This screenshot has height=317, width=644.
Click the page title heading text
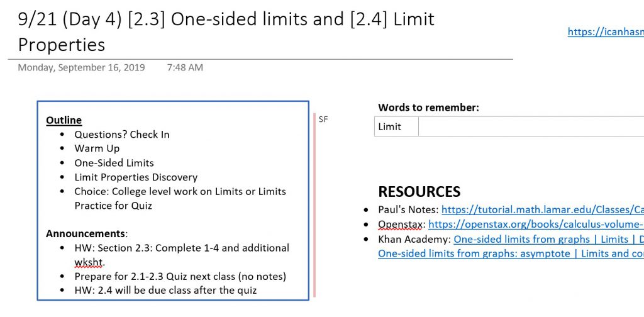226,31
